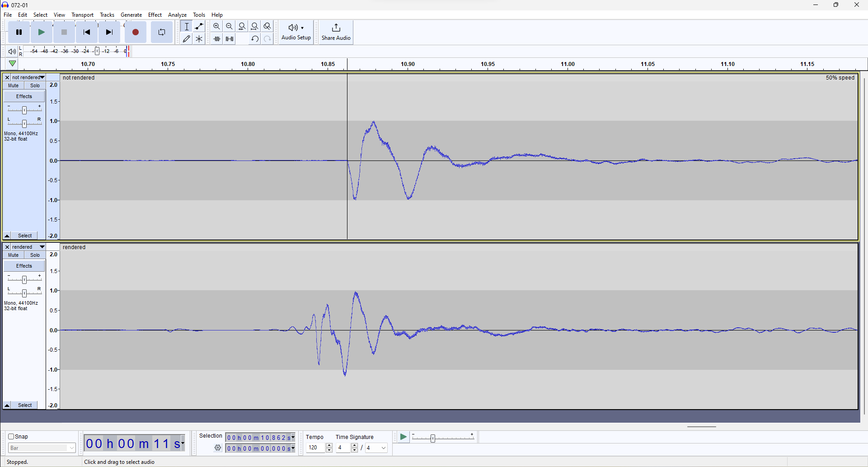Select the Envelope tool
868x467 pixels.
click(x=199, y=26)
